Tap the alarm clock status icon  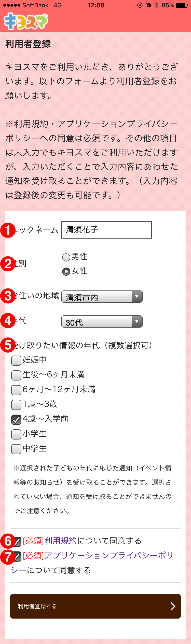click(149, 5)
